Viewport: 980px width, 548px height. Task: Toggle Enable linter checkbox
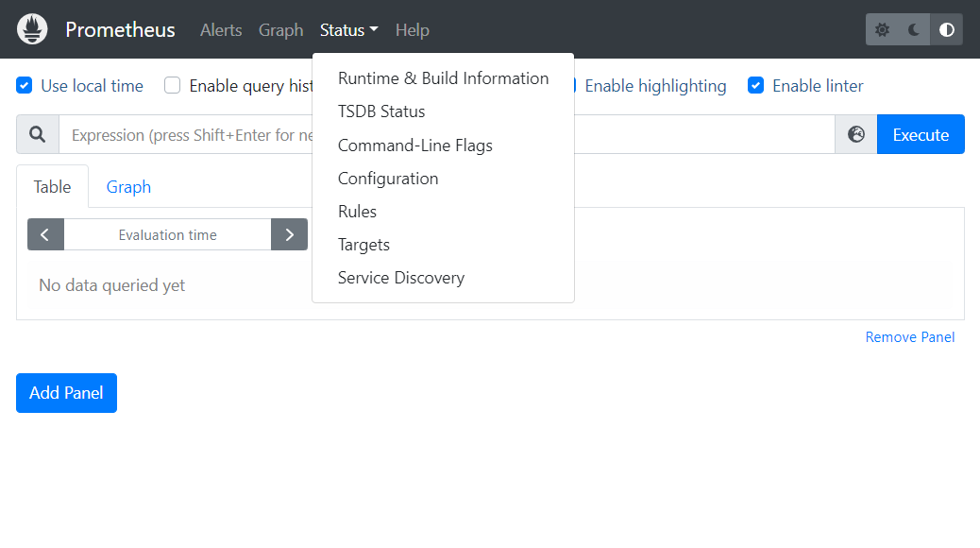755,85
